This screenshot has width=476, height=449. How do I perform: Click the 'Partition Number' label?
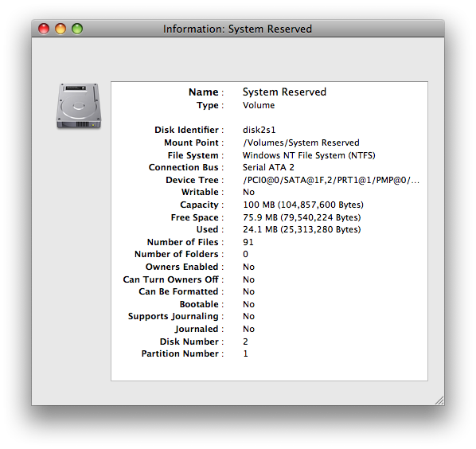(x=181, y=354)
